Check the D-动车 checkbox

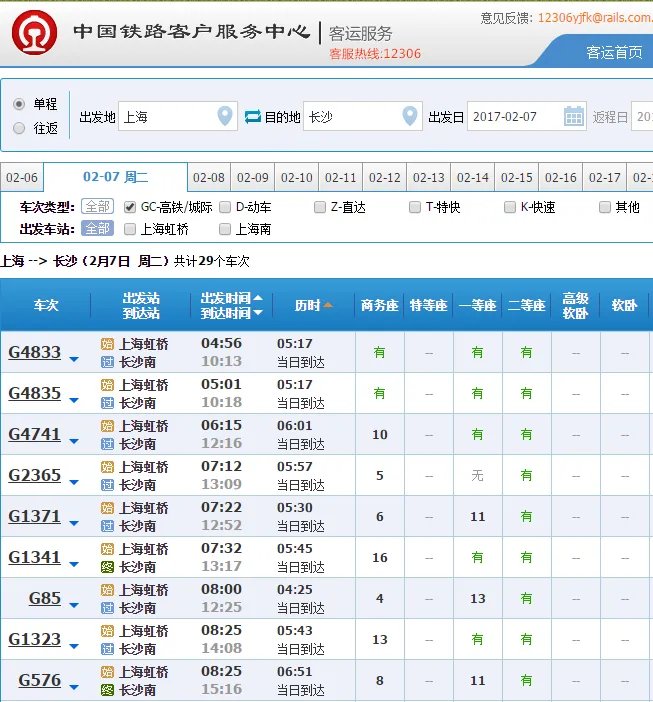coord(225,207)
